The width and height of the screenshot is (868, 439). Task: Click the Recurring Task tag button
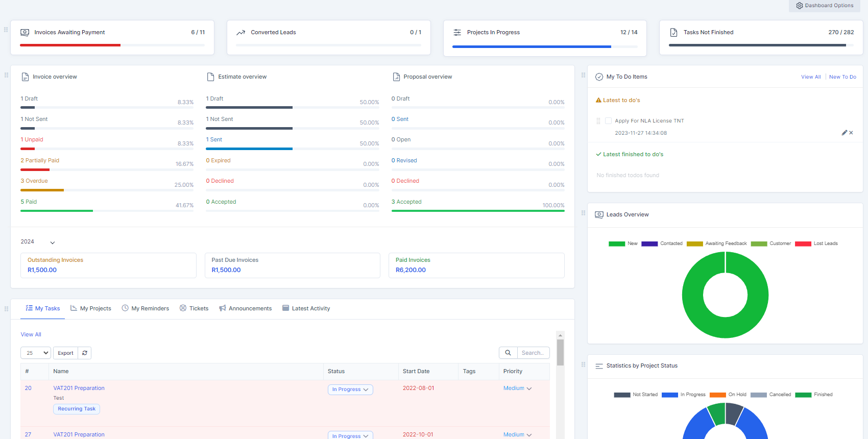pos(77,409)
